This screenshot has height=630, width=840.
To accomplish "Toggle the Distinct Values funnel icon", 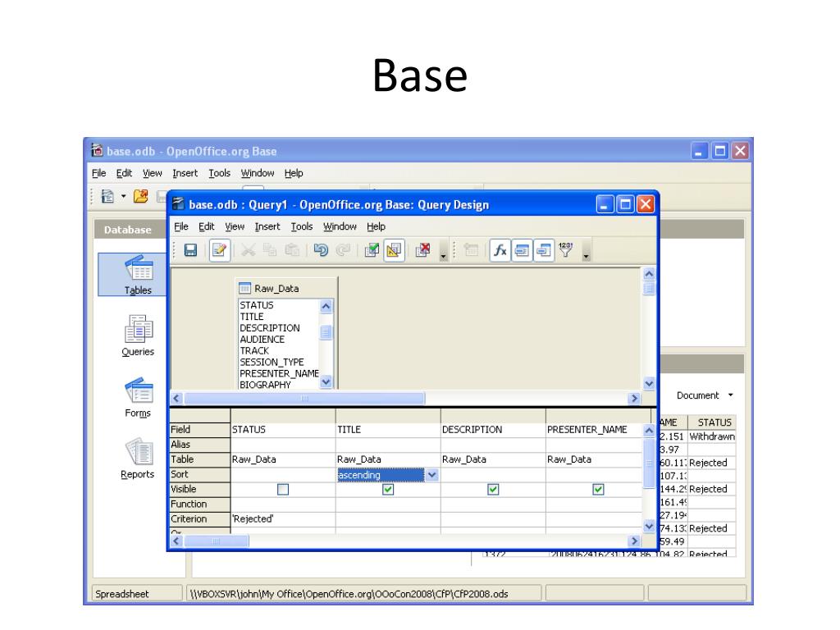I will pyautogui.click(x=566, y=250).
